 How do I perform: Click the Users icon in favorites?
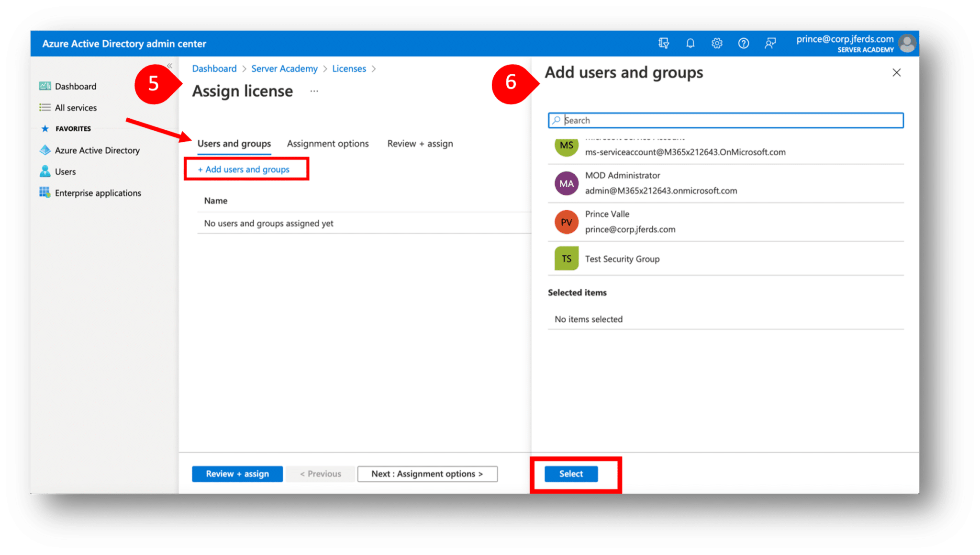(x=45, y=171)
